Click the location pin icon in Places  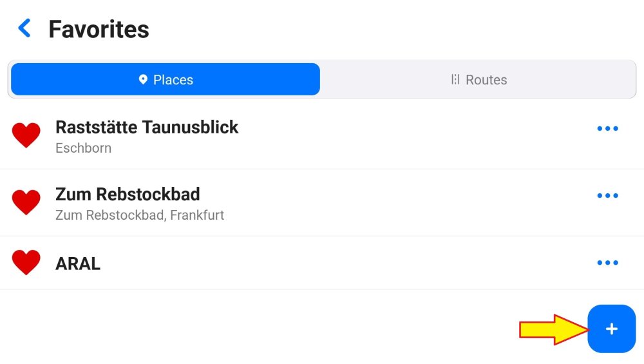(143, 80)
